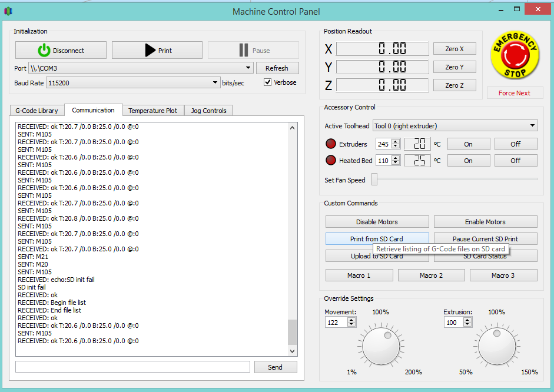Viewport: 554px width, 392px height.
Task: Click the Zero X button
Action: (x=454, y=49)
